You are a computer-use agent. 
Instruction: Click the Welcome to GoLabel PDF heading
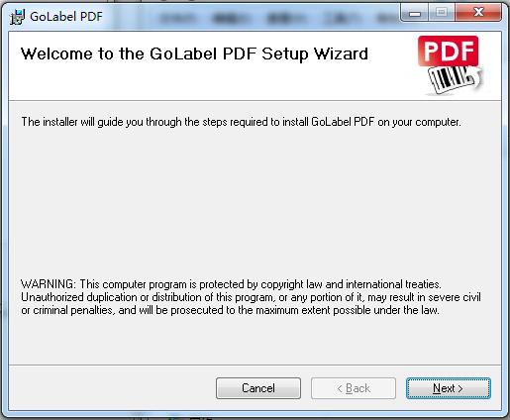click(x=194, y=53)
